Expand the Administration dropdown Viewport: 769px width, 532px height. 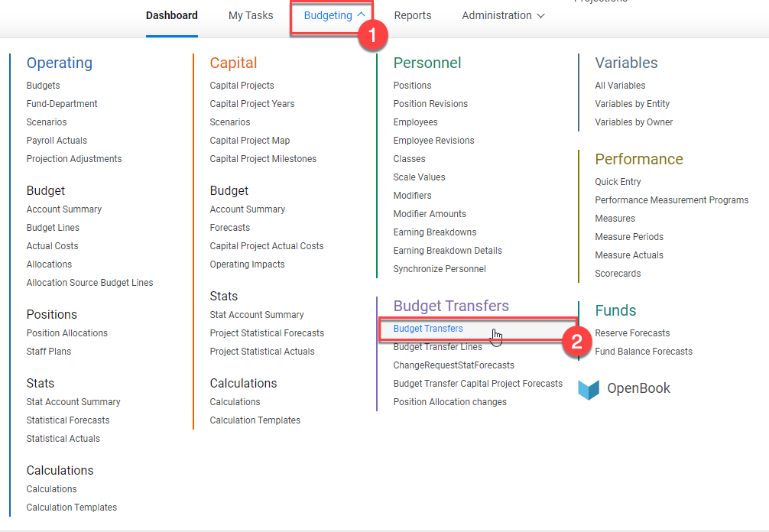[x=540, y=15]
